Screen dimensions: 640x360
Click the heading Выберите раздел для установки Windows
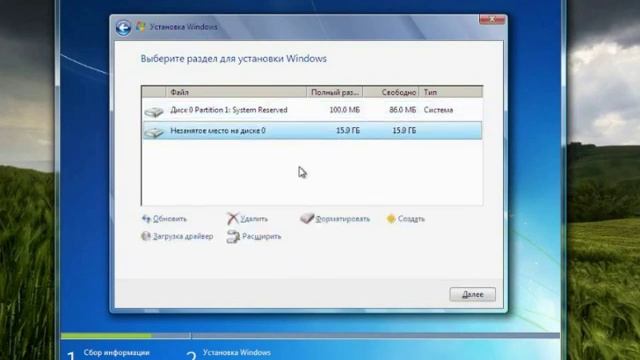(233, 59)
